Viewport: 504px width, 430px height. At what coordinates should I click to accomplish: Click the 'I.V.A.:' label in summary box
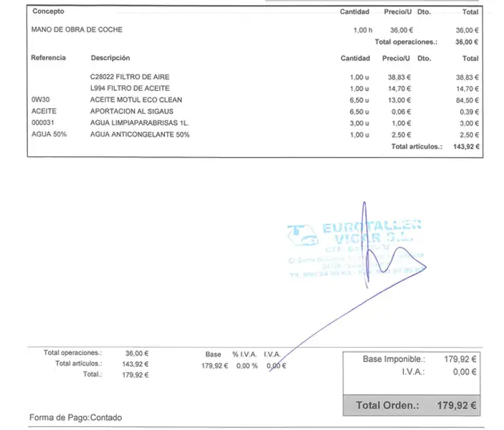click(414, 372)
